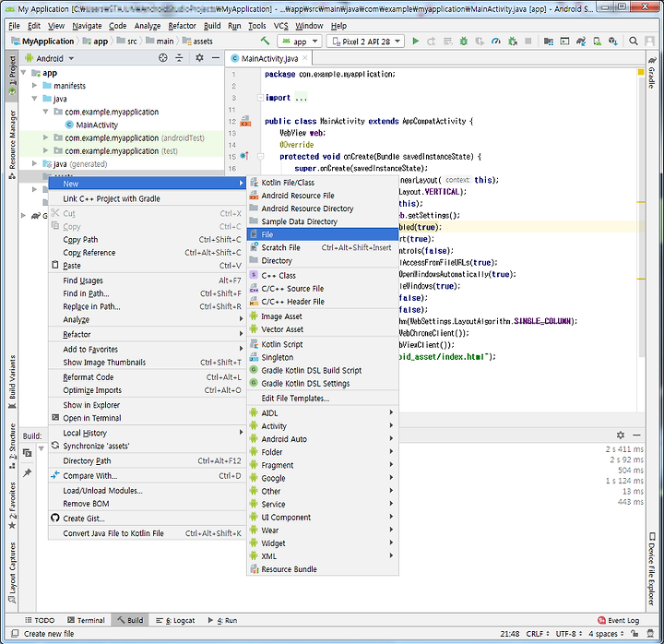Click the Make Project hammer icon
This screenshot has height=644, width=664.
265,42
